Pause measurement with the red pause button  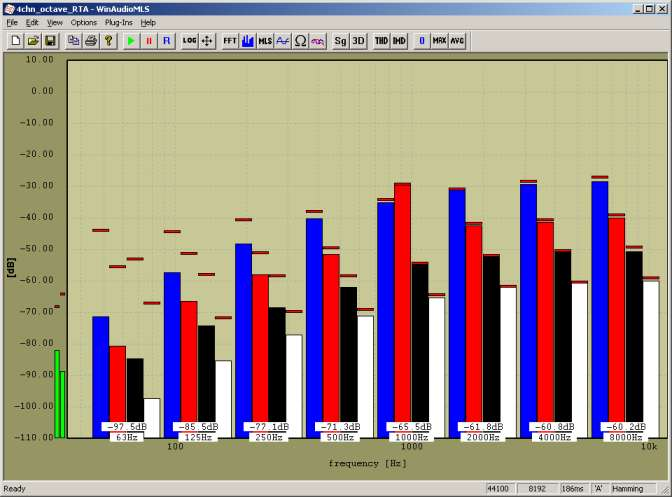149,41
